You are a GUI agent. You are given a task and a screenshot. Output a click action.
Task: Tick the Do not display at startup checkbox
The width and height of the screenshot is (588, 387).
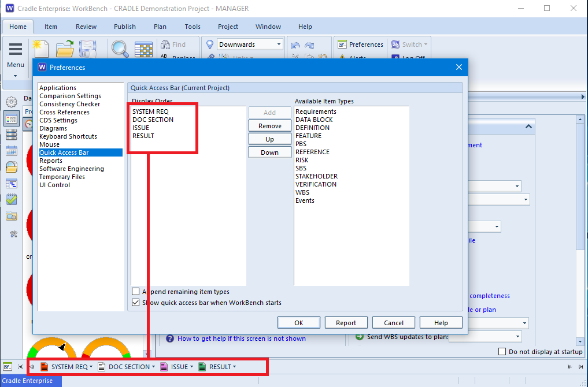(502, 351)
